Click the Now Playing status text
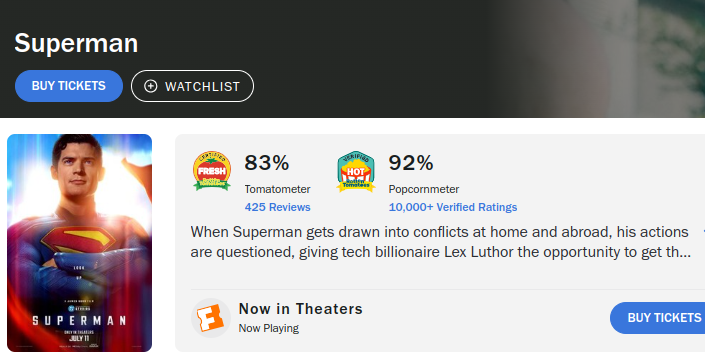Image resolution: width=705 pixels, height=362 pixels. (268, 328)
